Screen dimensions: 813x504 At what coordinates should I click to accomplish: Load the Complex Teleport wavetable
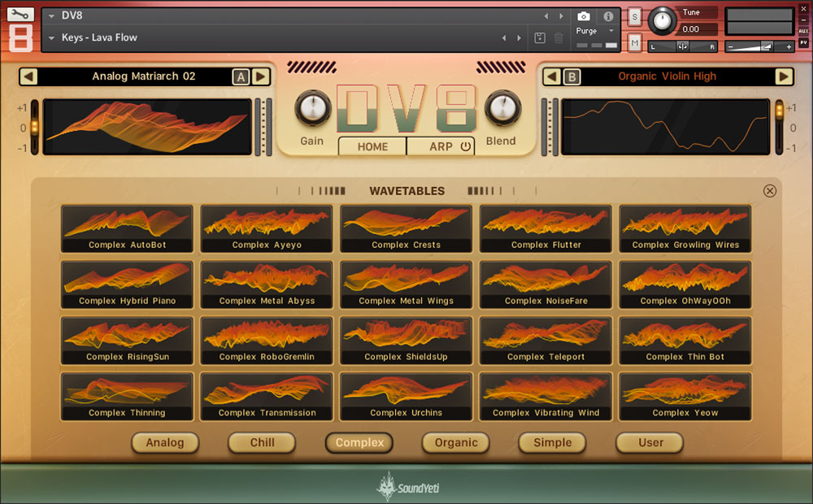(546, 341)
